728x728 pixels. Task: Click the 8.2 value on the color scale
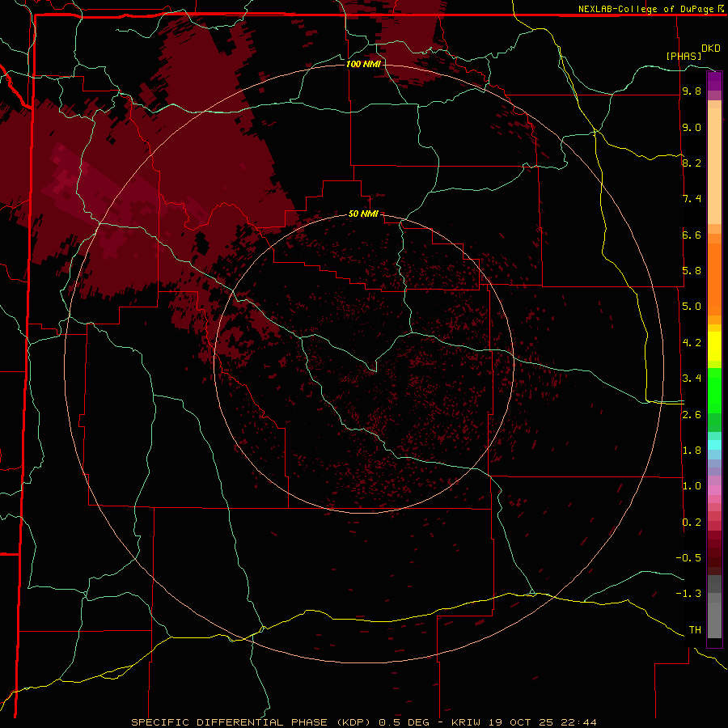tap(692, 163)
